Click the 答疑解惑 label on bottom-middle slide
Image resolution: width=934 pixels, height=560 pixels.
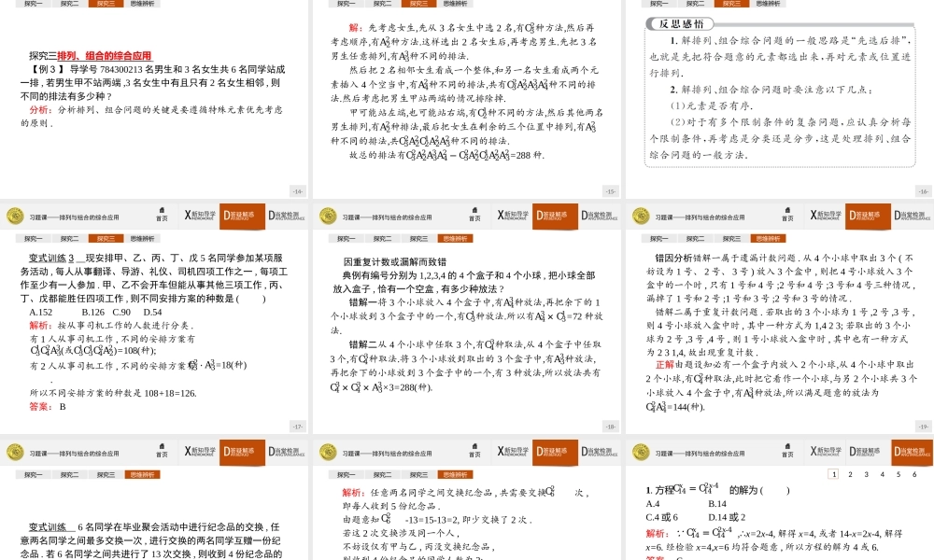tap(555, 451)
